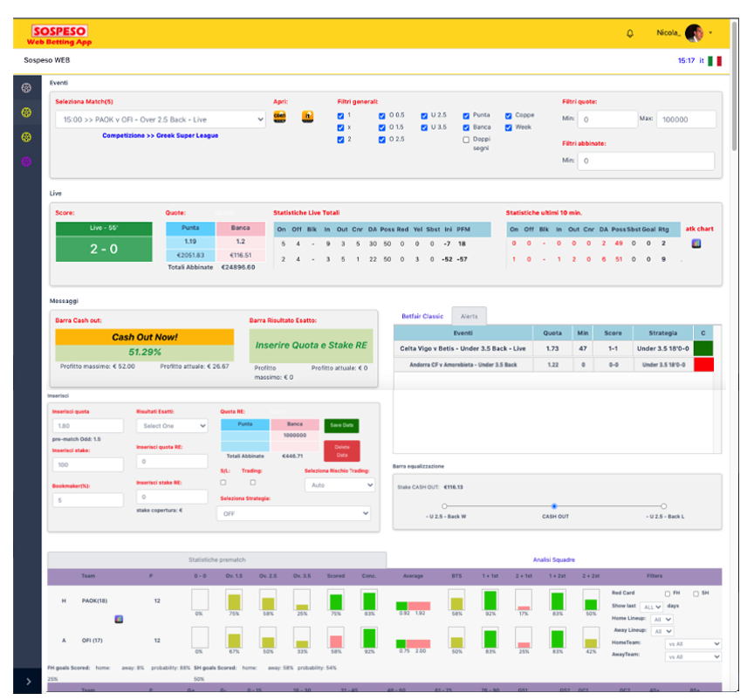The width and height of the screenshot is (754, 700).
Task: Expand the Risultati Esatti dropdown
Action: (172, 426)
